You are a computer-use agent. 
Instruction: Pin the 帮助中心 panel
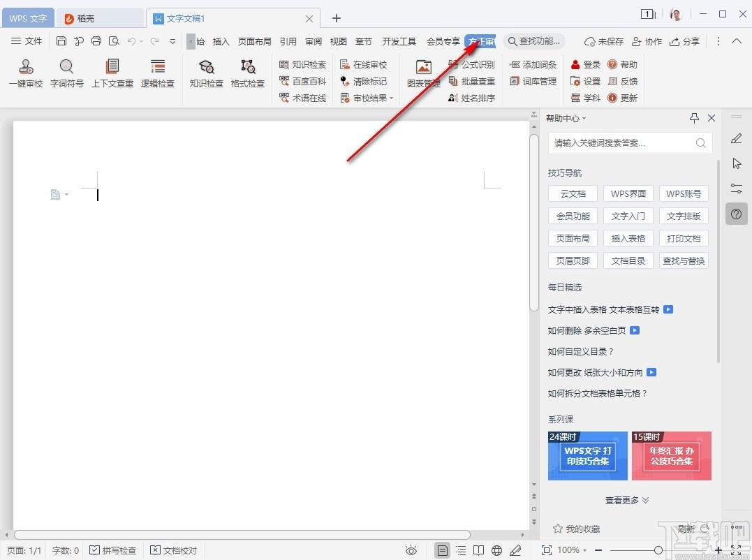[x=694, y=118]
